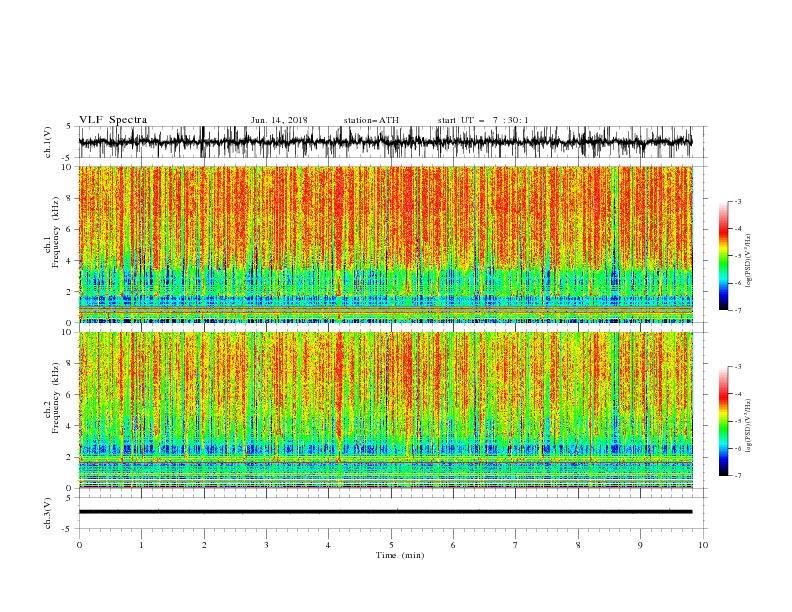Click the ch.2 spectrogram color scale bar
Image resolution: width=792 pixels, height=612 pixels.
click(x=723, y=421)
